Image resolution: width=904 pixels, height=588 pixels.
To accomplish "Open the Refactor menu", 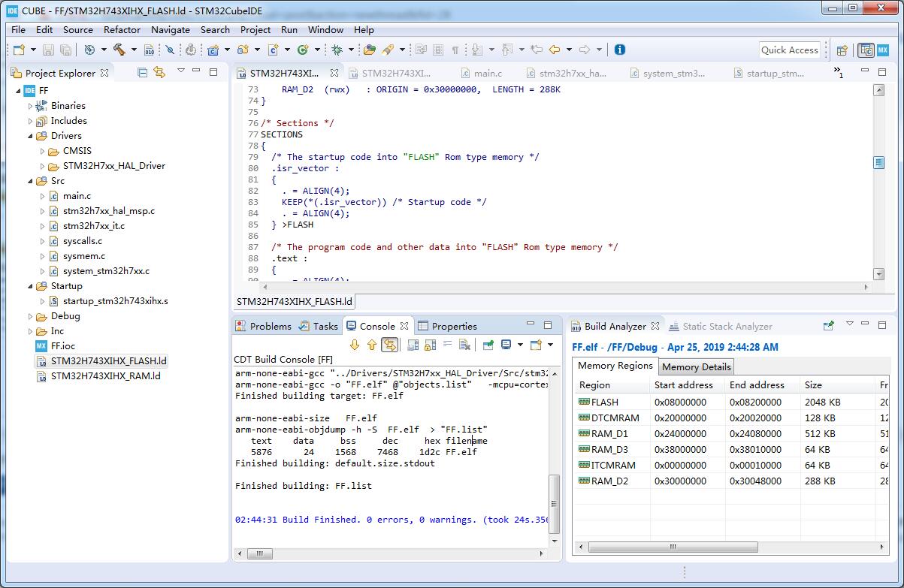I will tap(122, 29).
